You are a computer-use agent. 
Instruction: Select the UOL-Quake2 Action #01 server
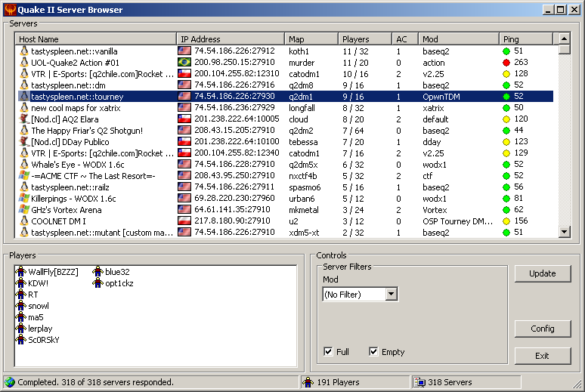point(284,62)
